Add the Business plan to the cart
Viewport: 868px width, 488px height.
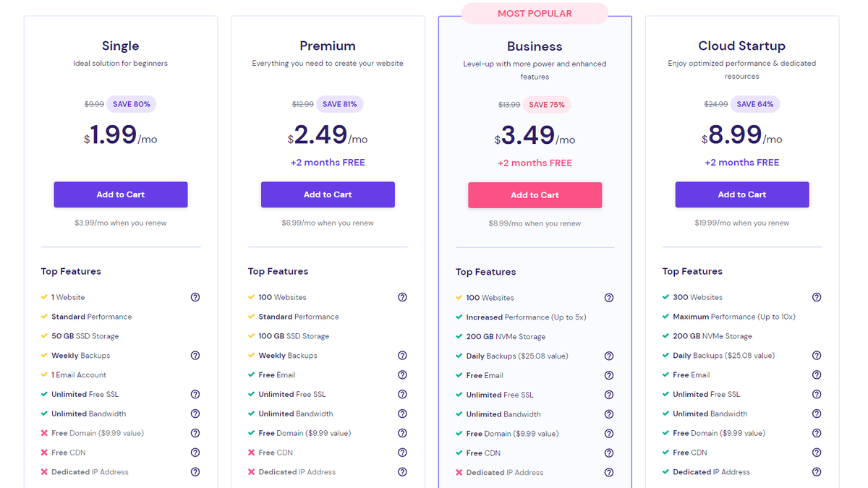[535, 194]
